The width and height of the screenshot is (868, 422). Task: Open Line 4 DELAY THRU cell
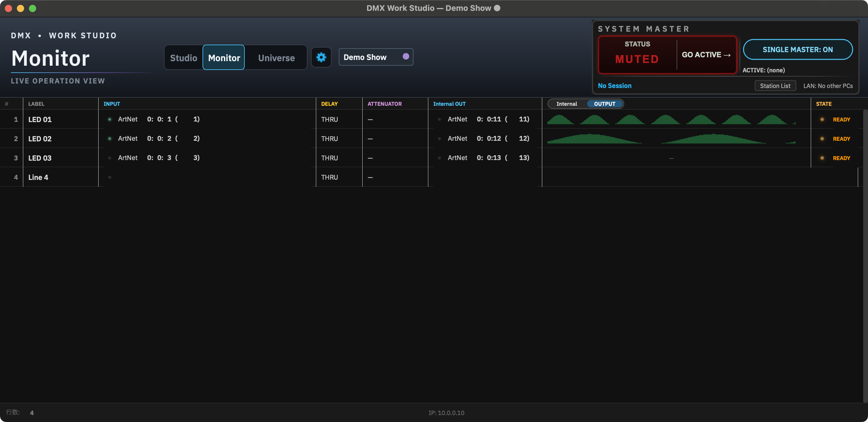pyautogui.click(x=339, y=177)
